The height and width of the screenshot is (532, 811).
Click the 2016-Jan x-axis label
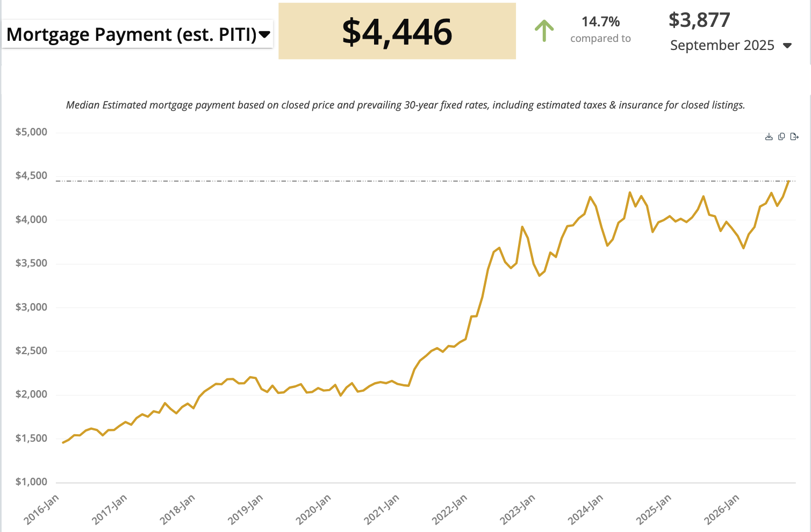pos(41,509)
